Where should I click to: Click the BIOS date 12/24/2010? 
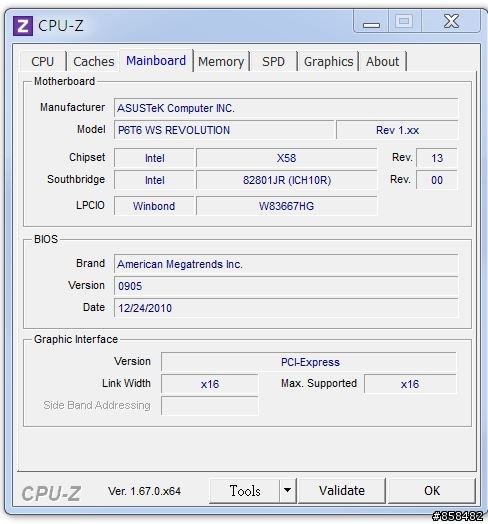(286, 308)
